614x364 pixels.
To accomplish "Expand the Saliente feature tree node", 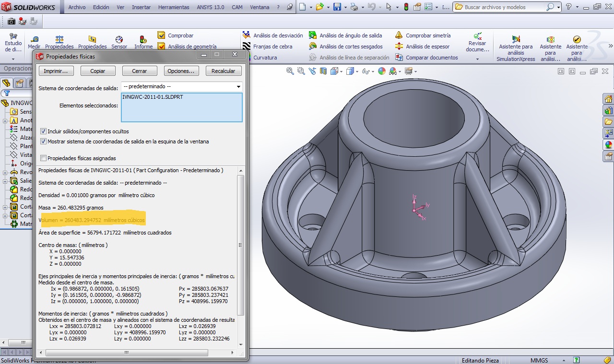I will point(5,181).
